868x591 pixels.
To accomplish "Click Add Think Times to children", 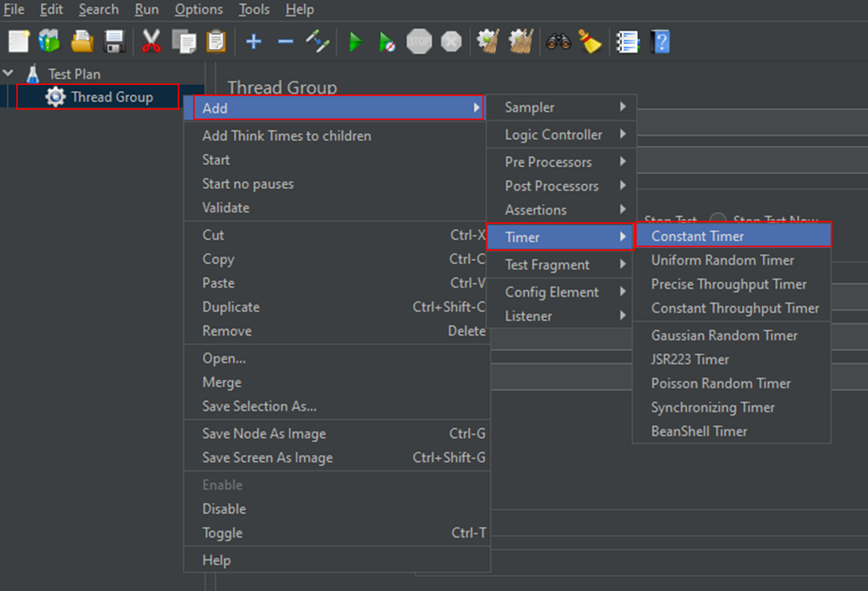I will coord(286,136).
